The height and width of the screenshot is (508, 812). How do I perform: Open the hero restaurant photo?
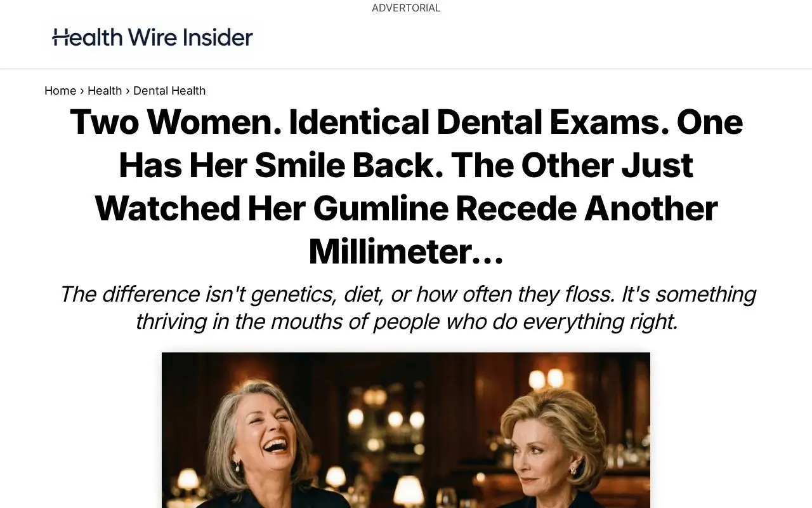tap(406, 430)
